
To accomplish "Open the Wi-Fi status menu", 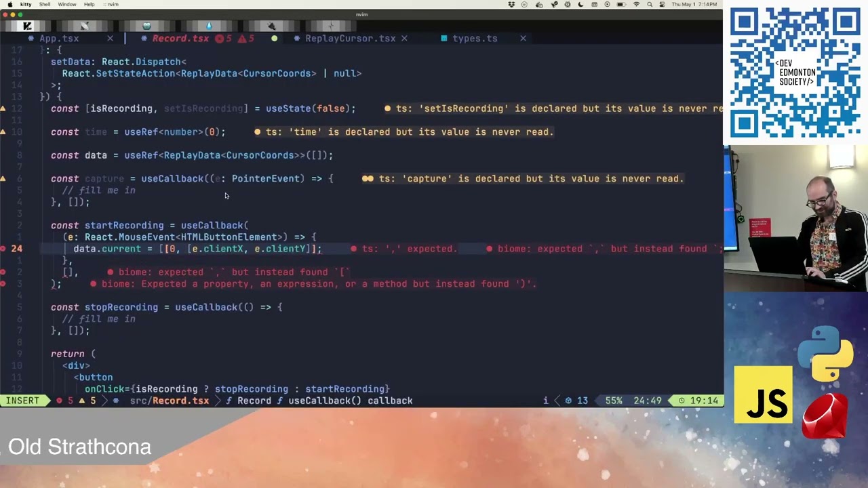I will tap(636, 4).
